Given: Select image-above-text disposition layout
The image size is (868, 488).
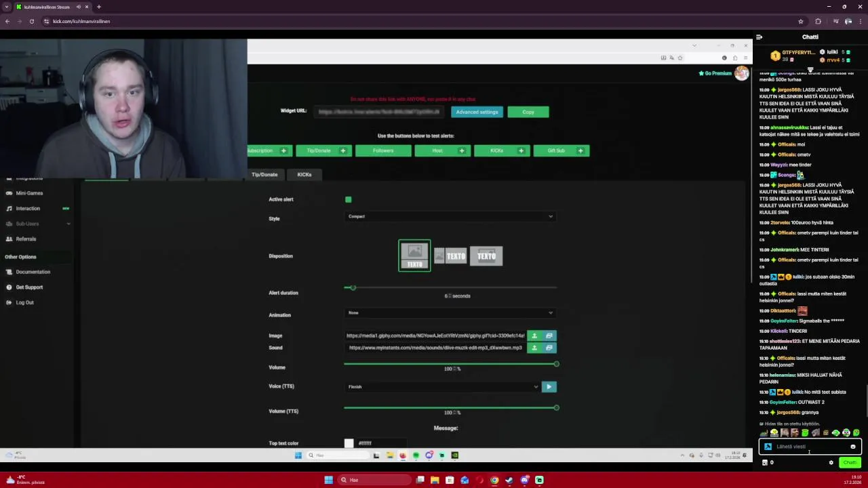Looking at the screenshot, I should 414,256.
